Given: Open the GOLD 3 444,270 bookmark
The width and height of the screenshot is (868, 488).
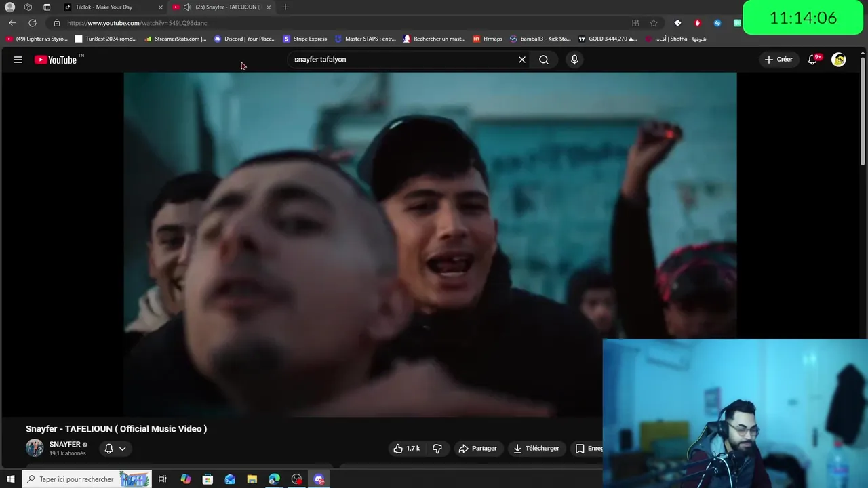Looking at the screenshot, I should (608, 39).
